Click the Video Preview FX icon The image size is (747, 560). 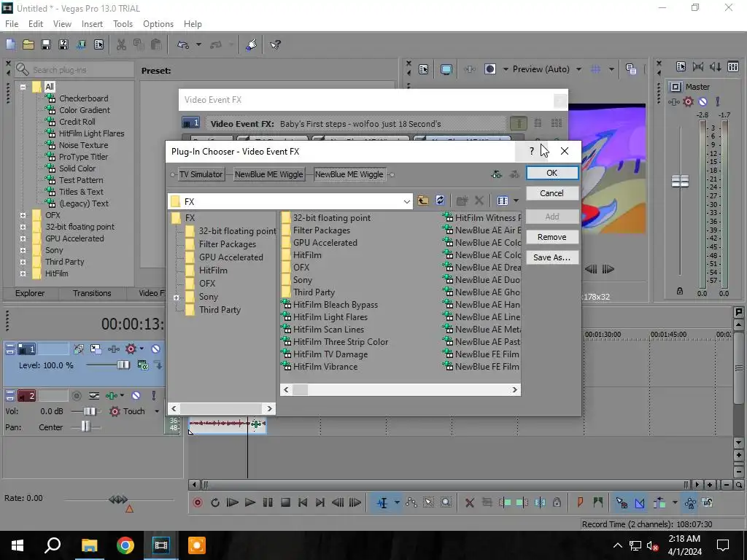[x=470, y=69]
